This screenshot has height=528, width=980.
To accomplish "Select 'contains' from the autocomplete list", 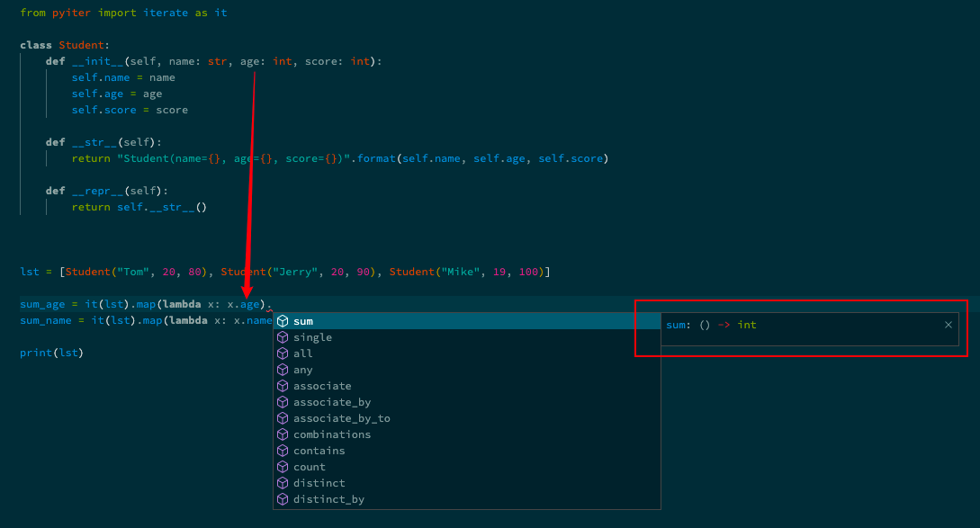I will click(467, 452).
